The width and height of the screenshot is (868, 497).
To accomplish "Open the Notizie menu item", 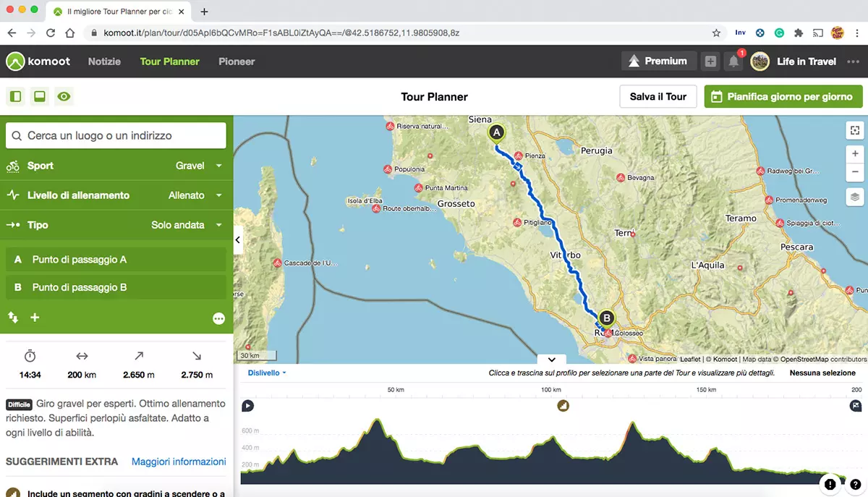I will coord(104,61).
